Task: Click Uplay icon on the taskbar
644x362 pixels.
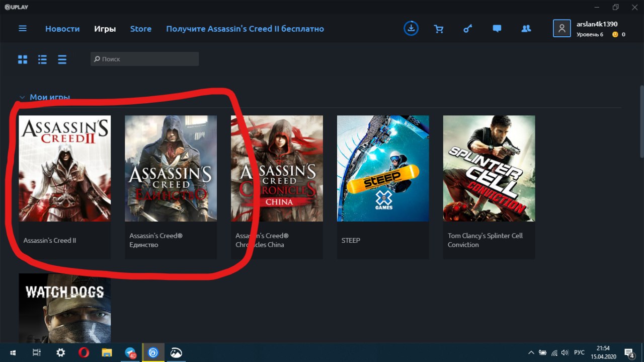Action: coord(153,352)
